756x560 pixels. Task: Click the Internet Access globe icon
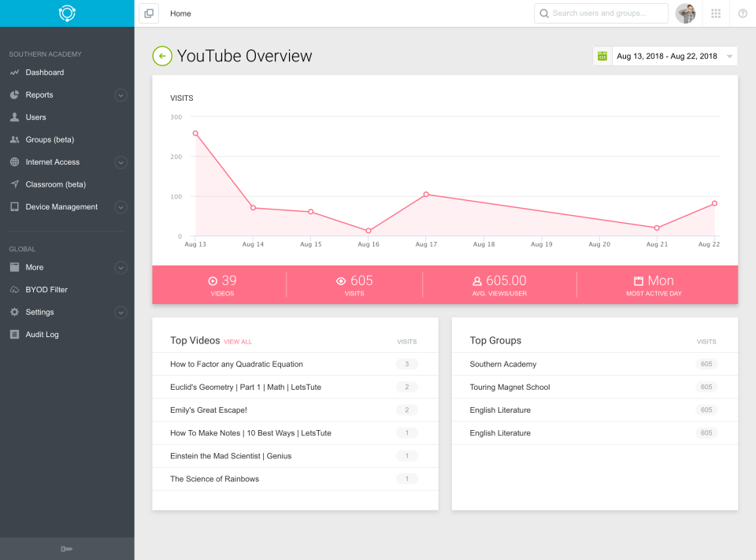(14, 162)
